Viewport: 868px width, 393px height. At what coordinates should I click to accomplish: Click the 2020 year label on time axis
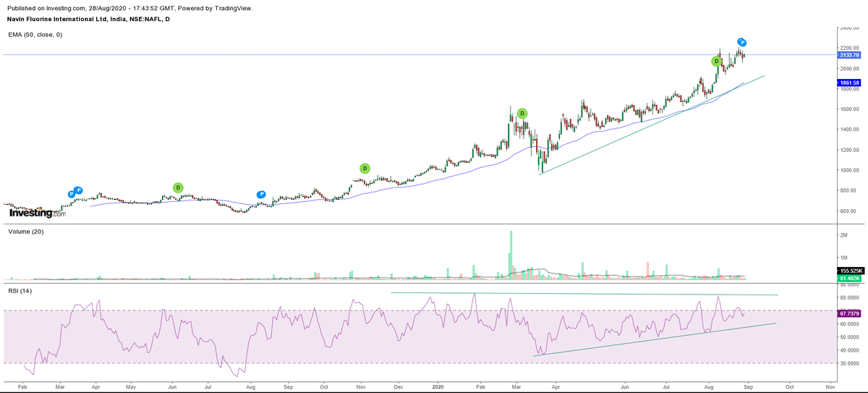pos(438,387)
